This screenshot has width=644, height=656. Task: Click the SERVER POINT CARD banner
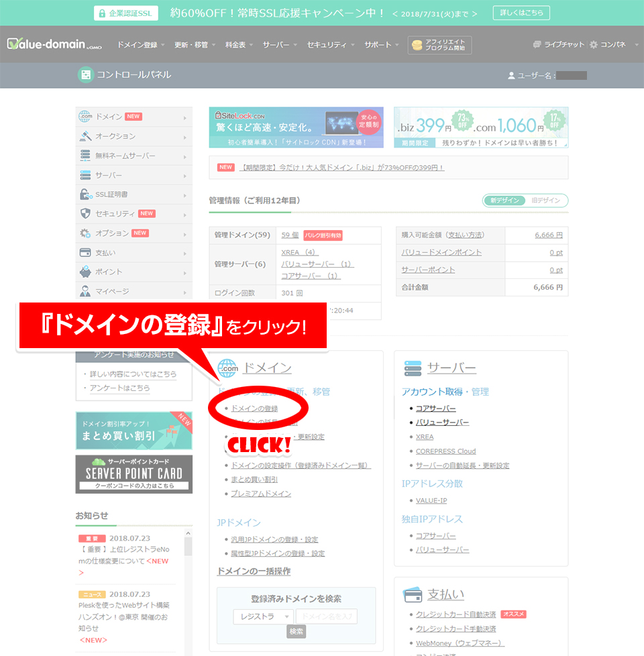134,474
